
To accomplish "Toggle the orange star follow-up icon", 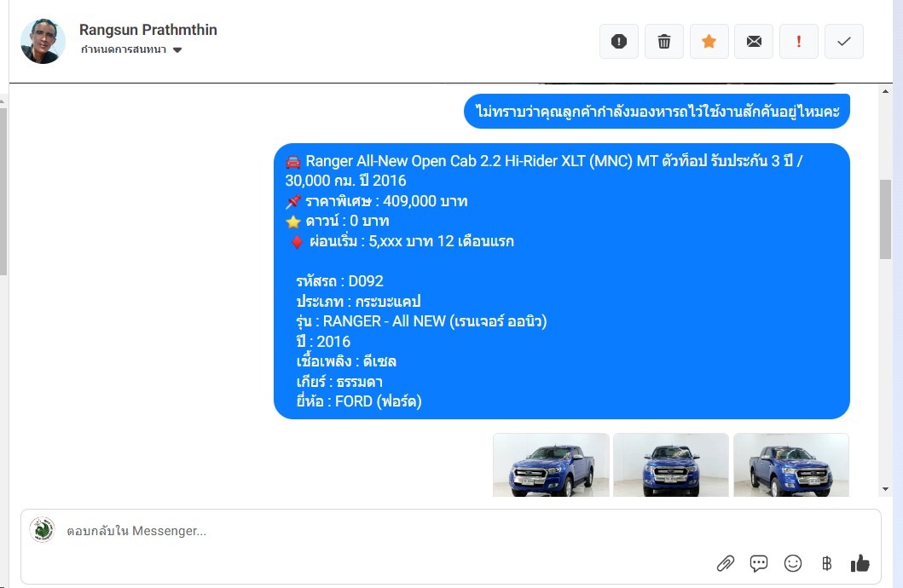I will click(709, 42).
